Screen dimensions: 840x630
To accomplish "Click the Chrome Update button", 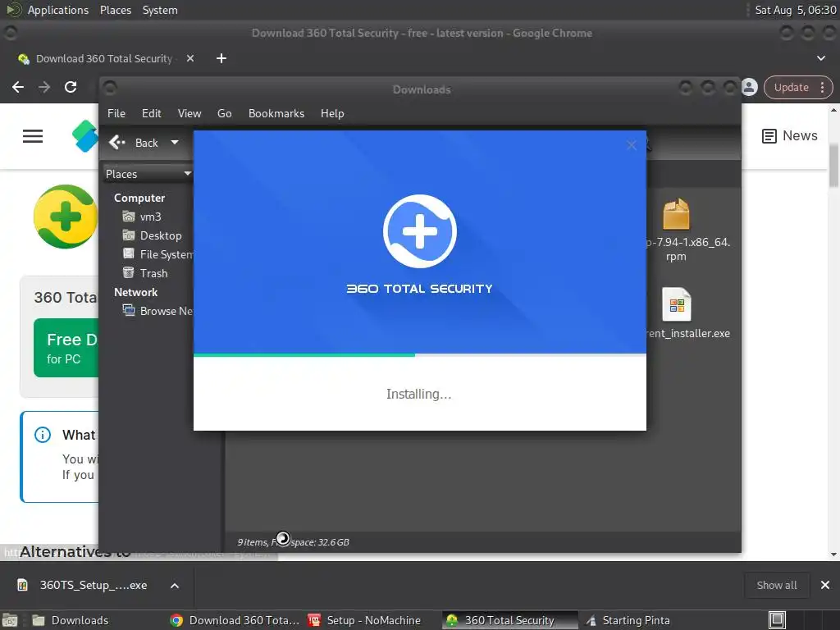I will [792, 87].
